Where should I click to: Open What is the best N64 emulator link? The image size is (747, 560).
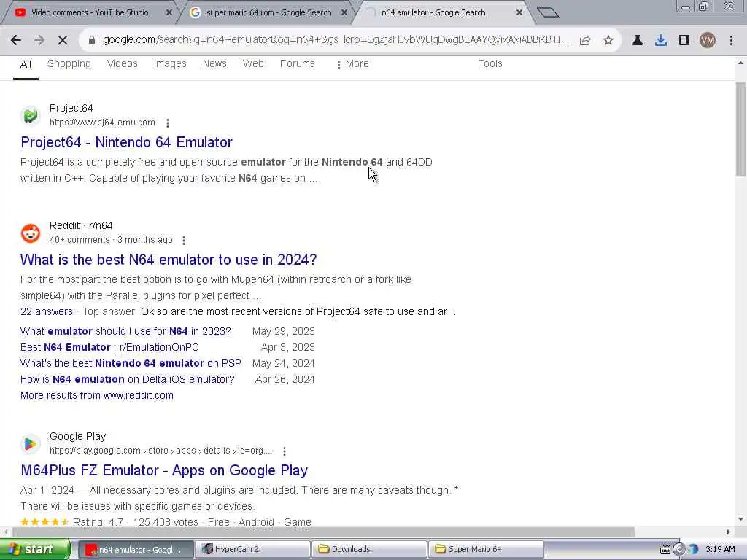(169, 260)
